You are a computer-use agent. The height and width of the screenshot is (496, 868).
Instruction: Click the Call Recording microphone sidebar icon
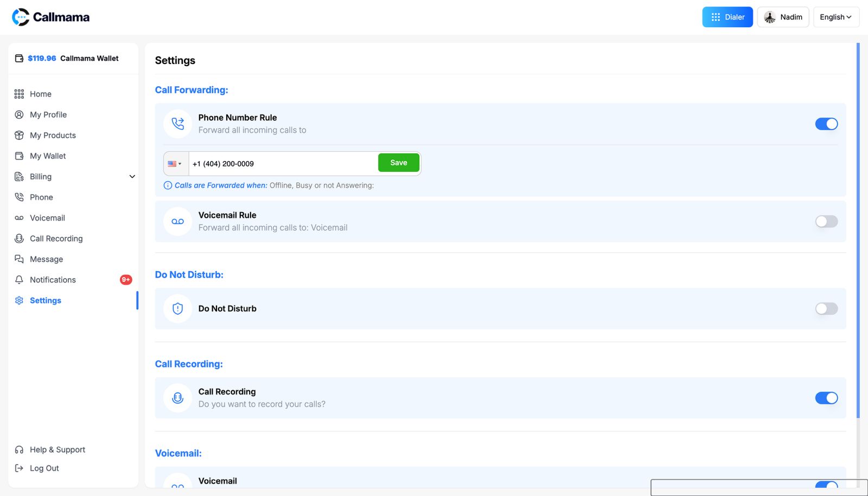(x=19, y=238)
